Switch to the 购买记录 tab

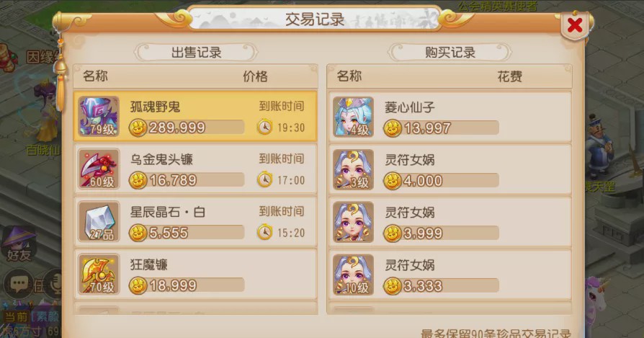point(450,53)
